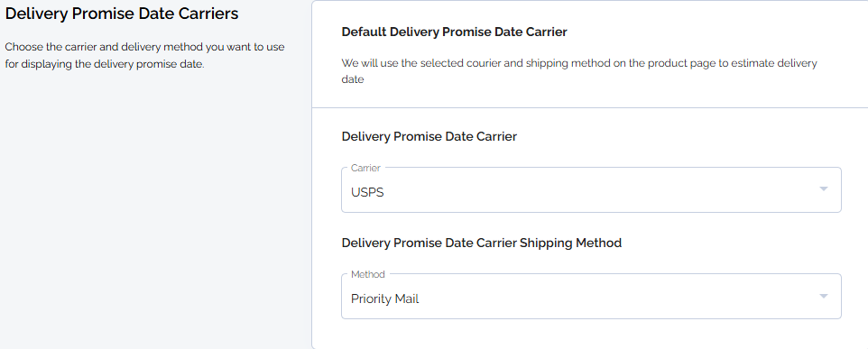The height and width of the screenshot is (349, 868).
Task: Select the Priority Mail text in the Method field
Action: tap(384, 299)
